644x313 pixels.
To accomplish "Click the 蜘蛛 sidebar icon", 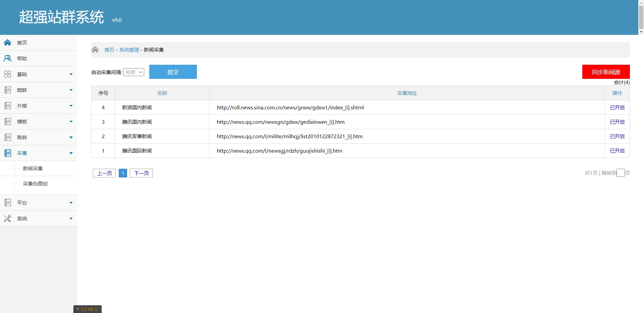I will [x=7, y=90].
